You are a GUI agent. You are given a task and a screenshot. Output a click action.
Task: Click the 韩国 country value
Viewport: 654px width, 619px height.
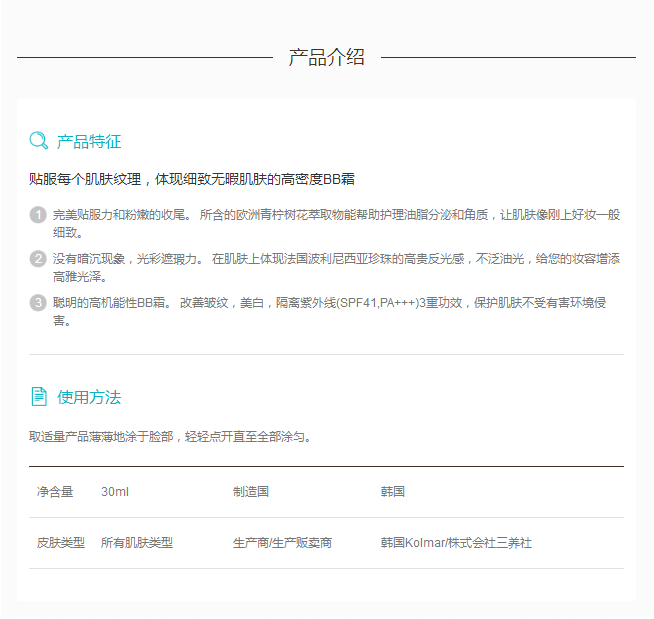pyautogui.click(x=392, y=492)
